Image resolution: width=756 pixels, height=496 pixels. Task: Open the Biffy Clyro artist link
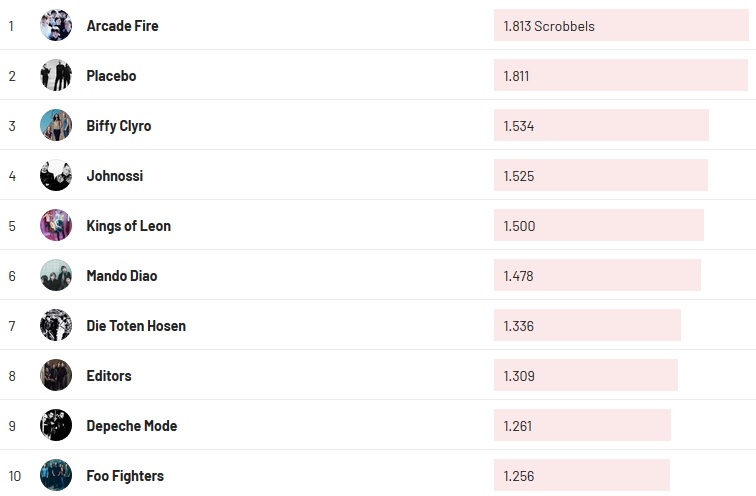119,126
